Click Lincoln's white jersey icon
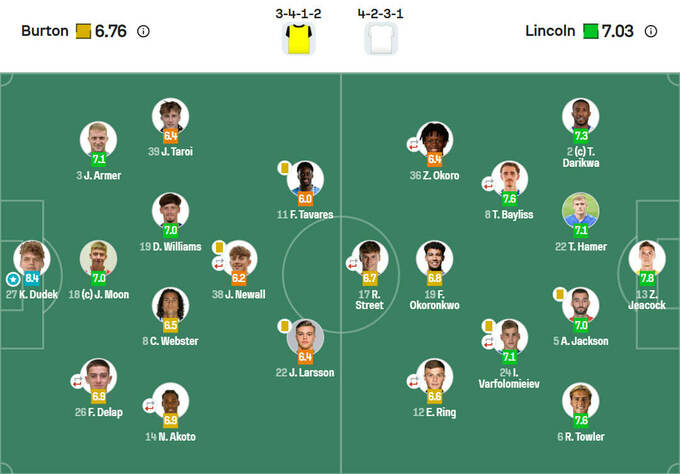 [x=381, y=39]
